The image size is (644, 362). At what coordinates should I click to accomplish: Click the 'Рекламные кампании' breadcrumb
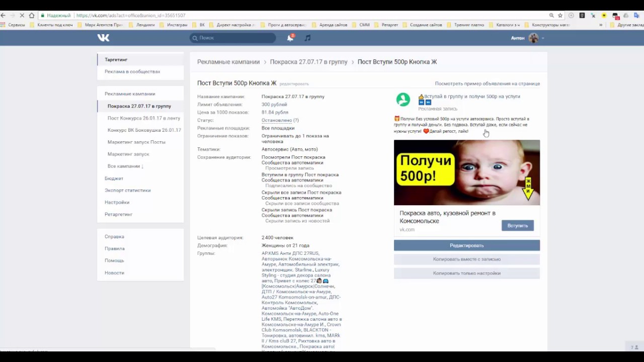[x=228, y=62]
